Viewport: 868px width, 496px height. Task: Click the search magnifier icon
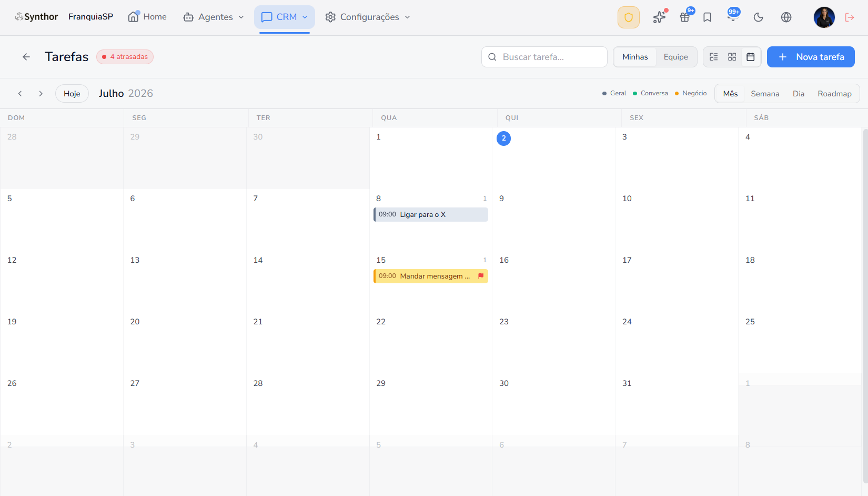point(492,57)
